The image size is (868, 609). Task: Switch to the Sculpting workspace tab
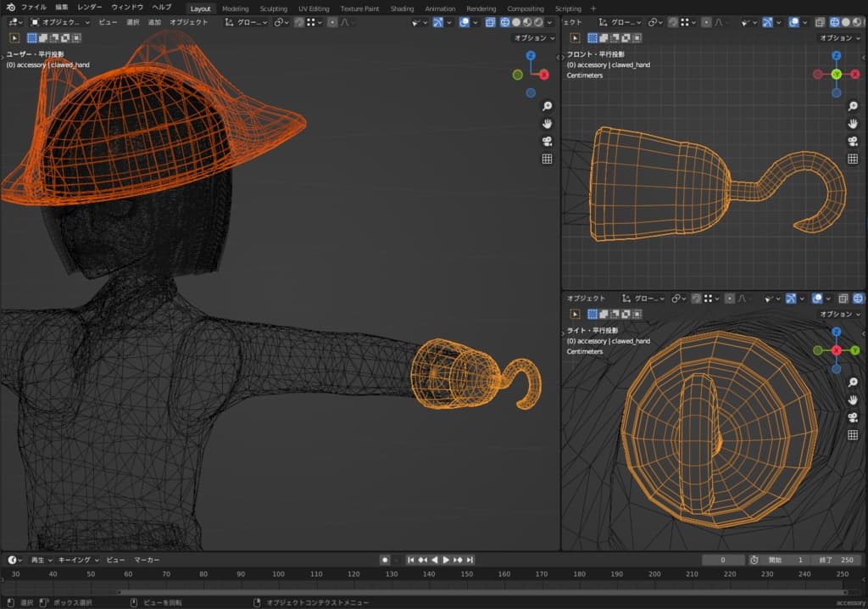(x=274, y=8)
